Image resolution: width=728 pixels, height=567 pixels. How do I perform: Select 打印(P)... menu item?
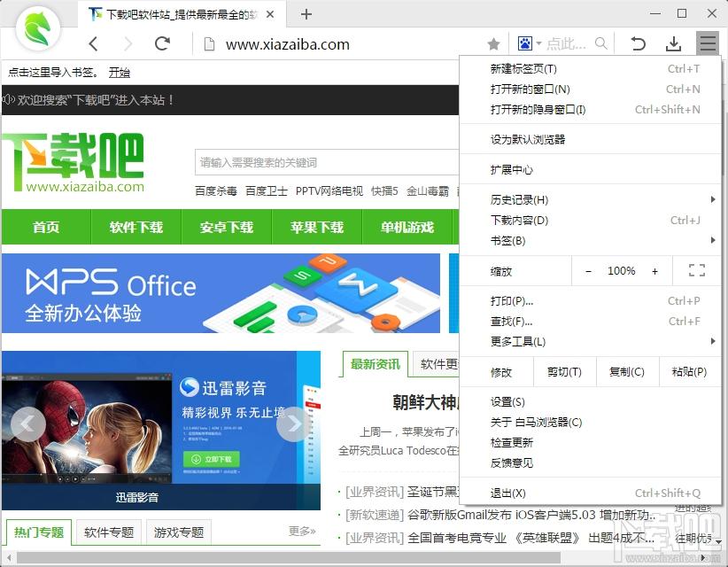[x=590, y=301]
